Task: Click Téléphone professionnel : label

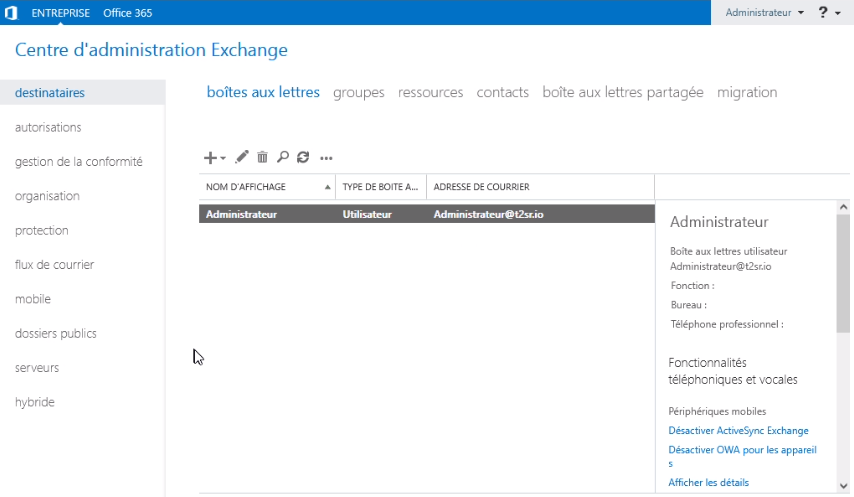Action: pos(727,324)
